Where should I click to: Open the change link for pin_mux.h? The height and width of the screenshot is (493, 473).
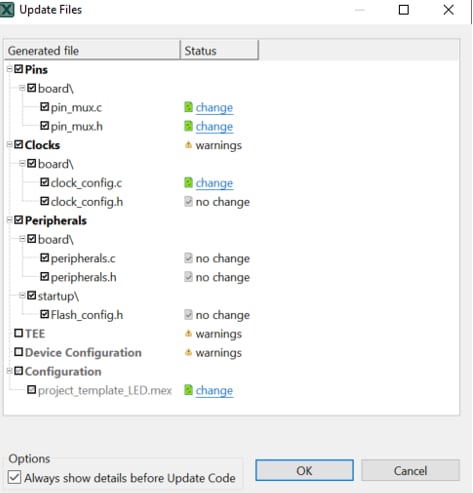click(214, 127)
